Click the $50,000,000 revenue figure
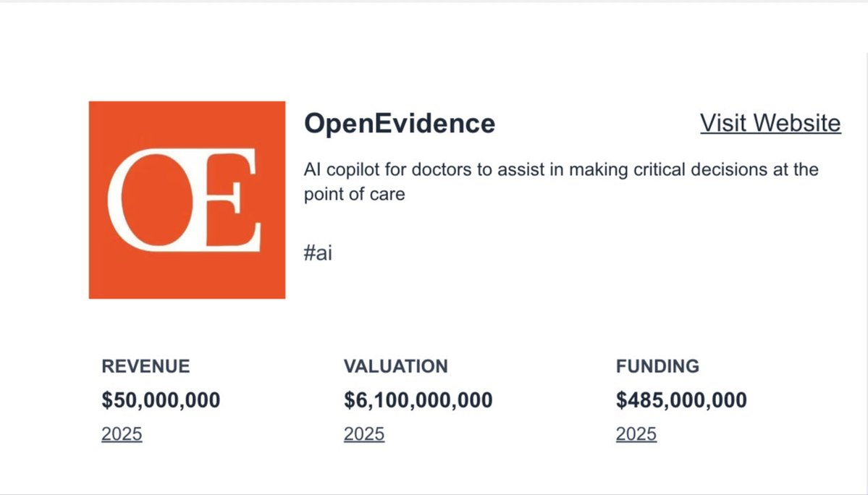The image size is (868, 495). (161, 400)
